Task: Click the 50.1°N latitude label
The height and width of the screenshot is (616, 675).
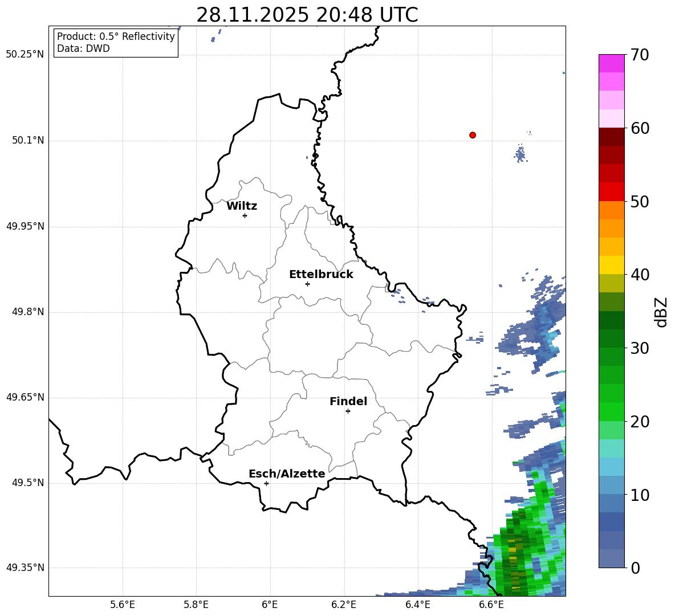Action: (x=28, y=140)
